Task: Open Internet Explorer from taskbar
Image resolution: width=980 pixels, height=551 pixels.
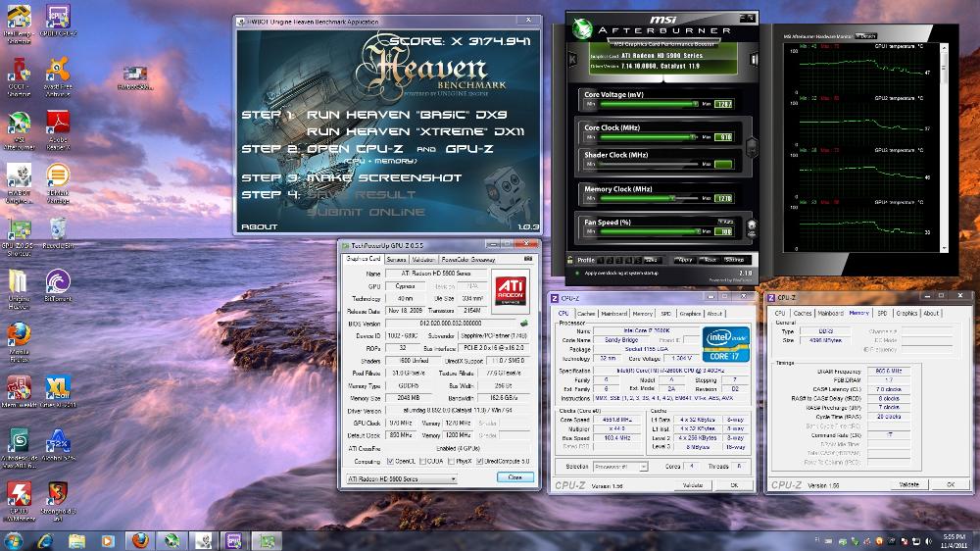Action: (x=44, y=540)
